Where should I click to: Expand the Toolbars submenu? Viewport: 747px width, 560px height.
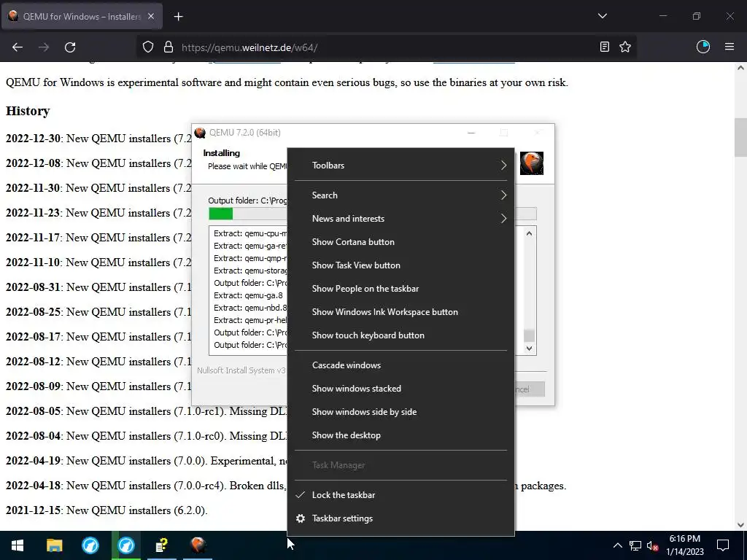pyautogui.click(x=400, y=166)
